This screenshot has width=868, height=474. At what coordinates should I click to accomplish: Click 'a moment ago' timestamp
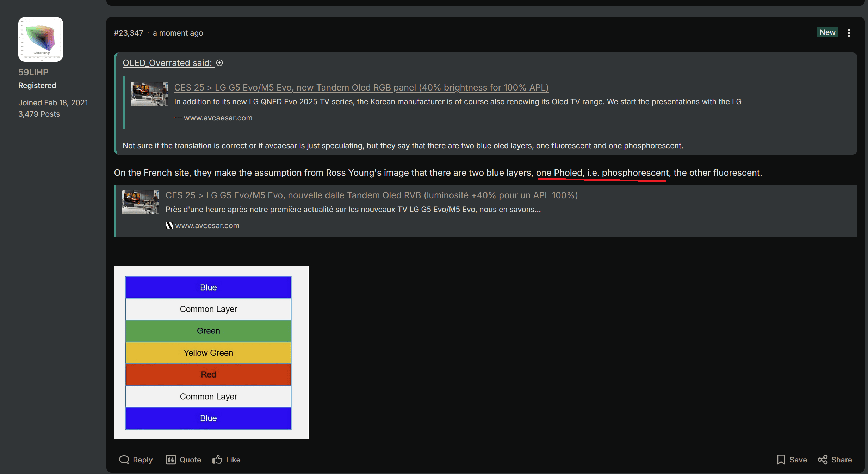click(178, 33)
